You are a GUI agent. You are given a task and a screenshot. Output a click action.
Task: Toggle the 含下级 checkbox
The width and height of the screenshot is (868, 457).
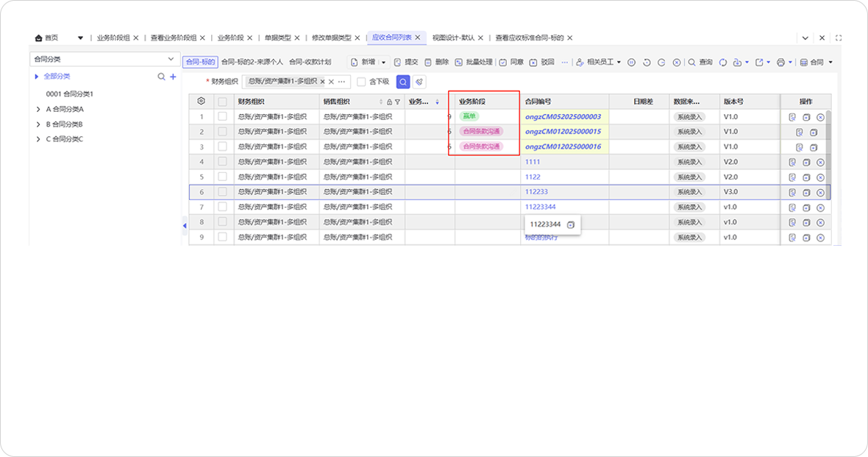tap(361, 82)
